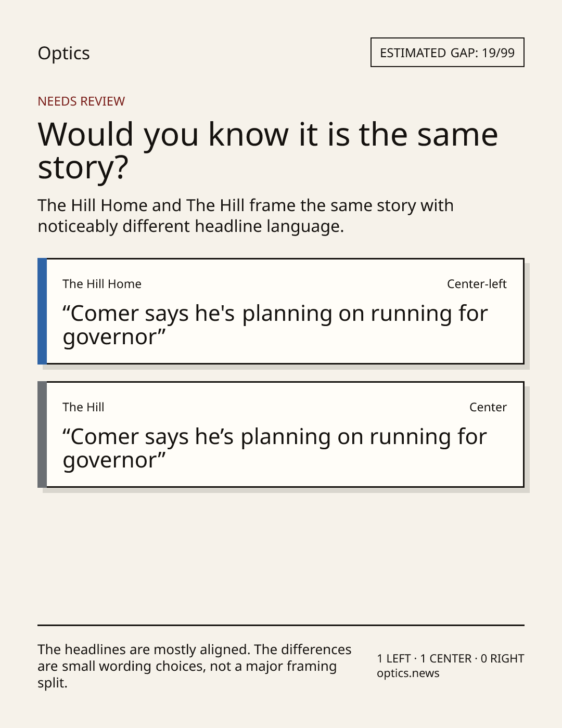
Task: Click the 1 LEFT count
Action: 394,659
